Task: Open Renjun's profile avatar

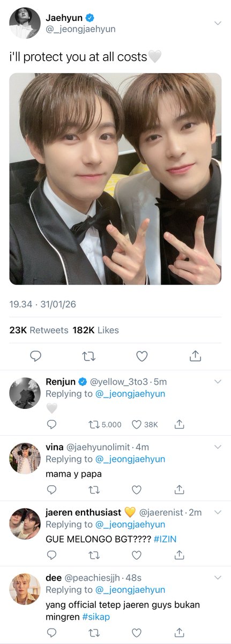Action: 25,393
